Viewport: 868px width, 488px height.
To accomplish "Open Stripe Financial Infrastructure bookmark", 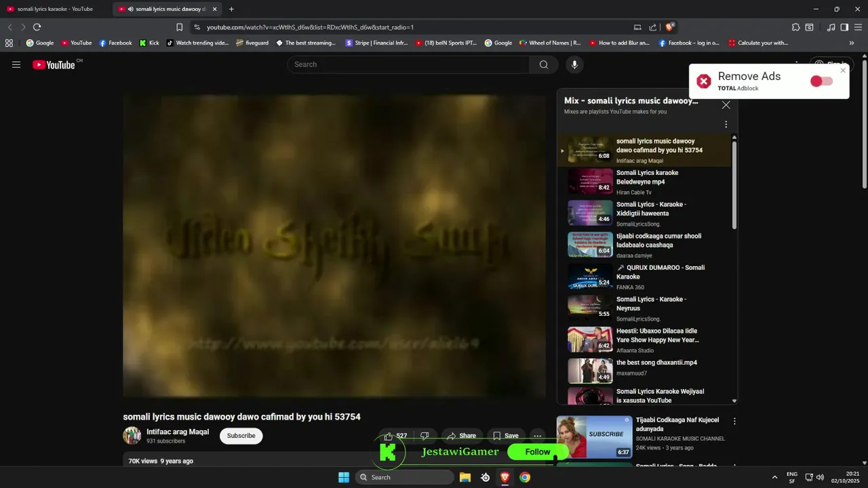I will 376,43.
